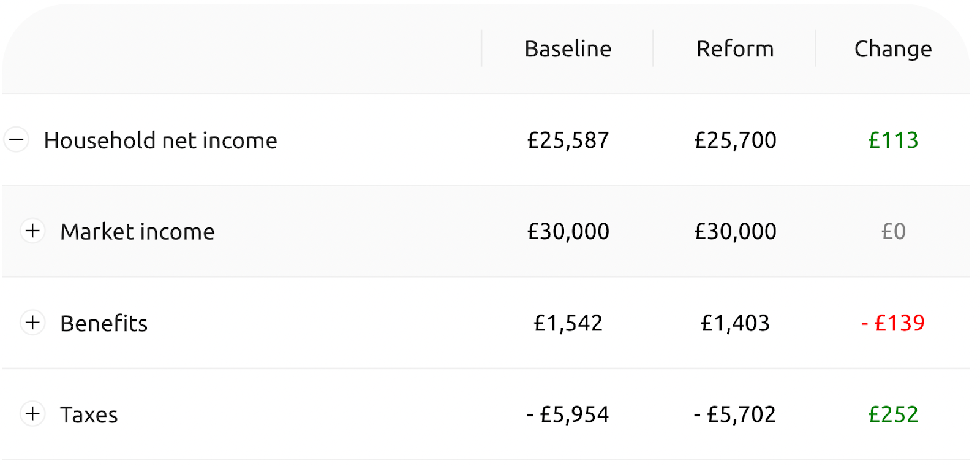980x466 pixels.
Task: Collapse the Household net income row
Action: click(x=17, y=140)
